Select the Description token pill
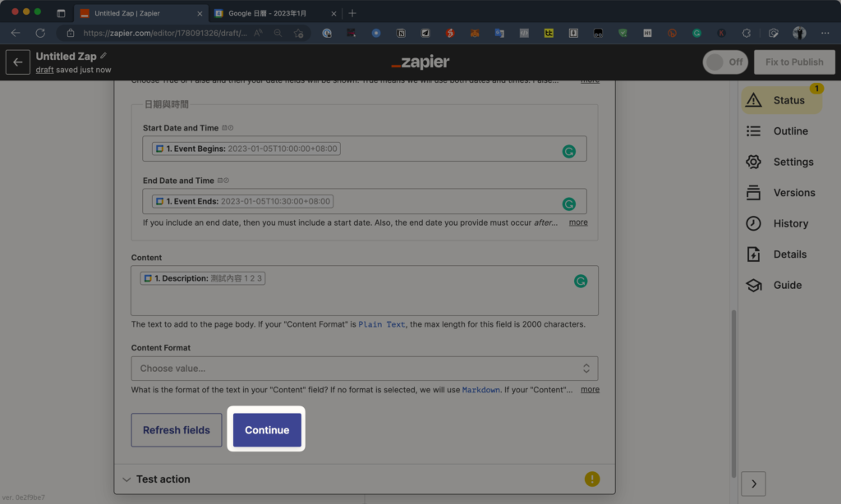This screenshot has width=841, height=504. coord(203,278)
